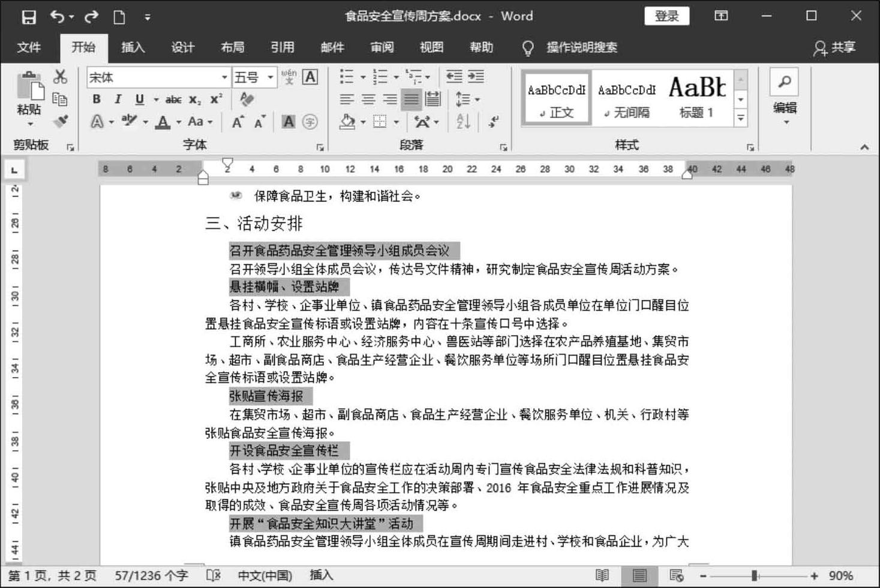Toggle italic formatting
The width and height of the screenshot is (880, 588).
[118, 99]
